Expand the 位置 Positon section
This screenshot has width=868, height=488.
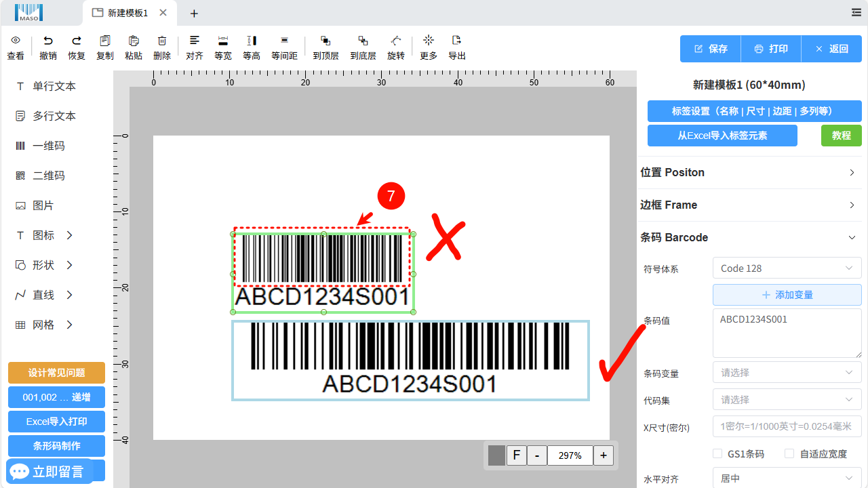coord(749,172)
